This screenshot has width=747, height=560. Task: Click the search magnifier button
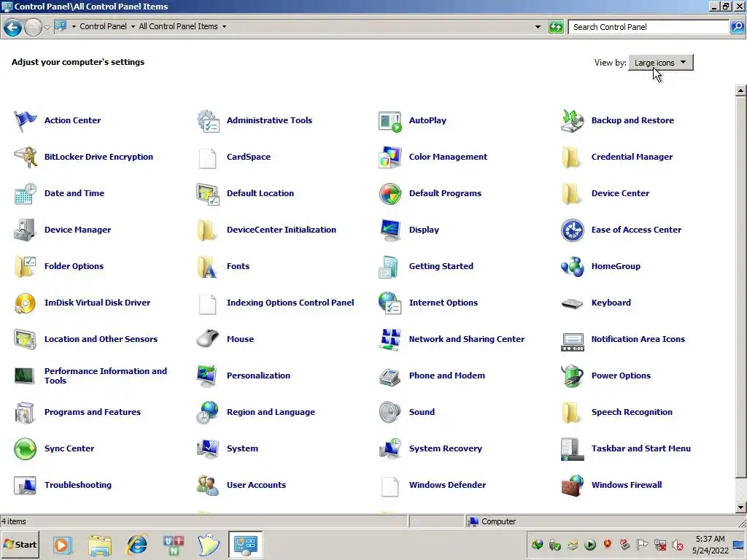737,27
